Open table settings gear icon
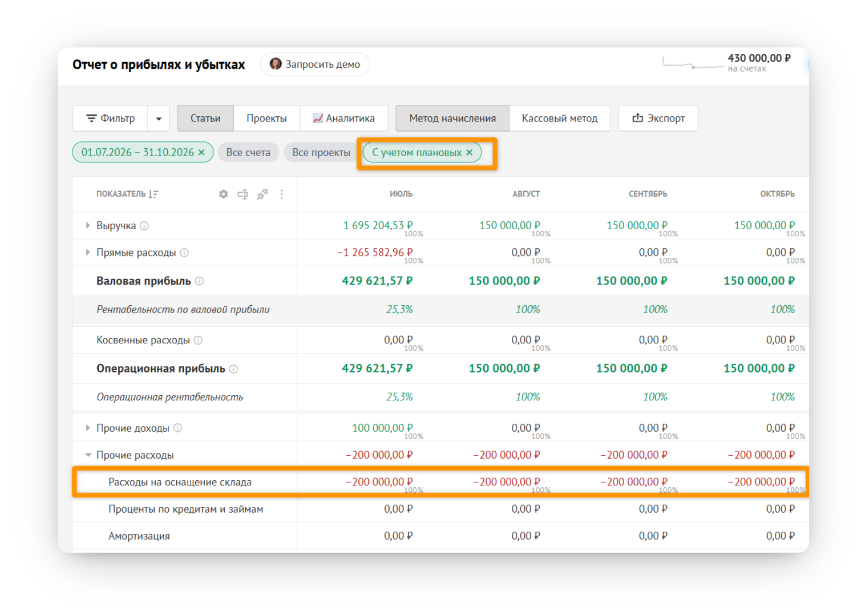 point(223,194)
